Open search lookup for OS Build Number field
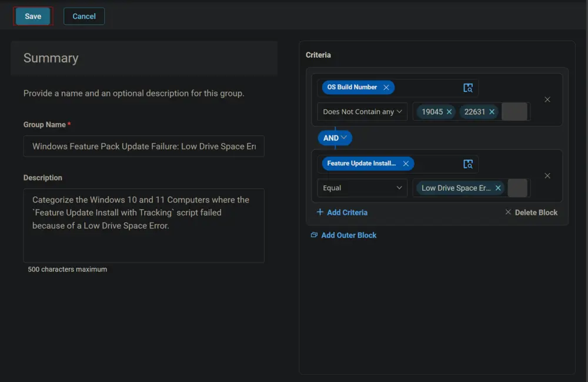This screenshot has width=588, height=382. [467, 88]
